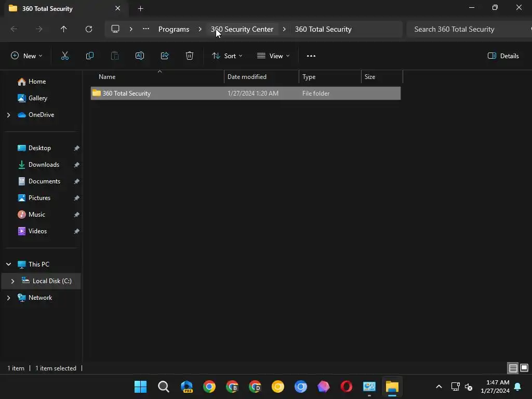Expand the OneDrive tree node
532x399 pixels.
(x=8, y=115)
